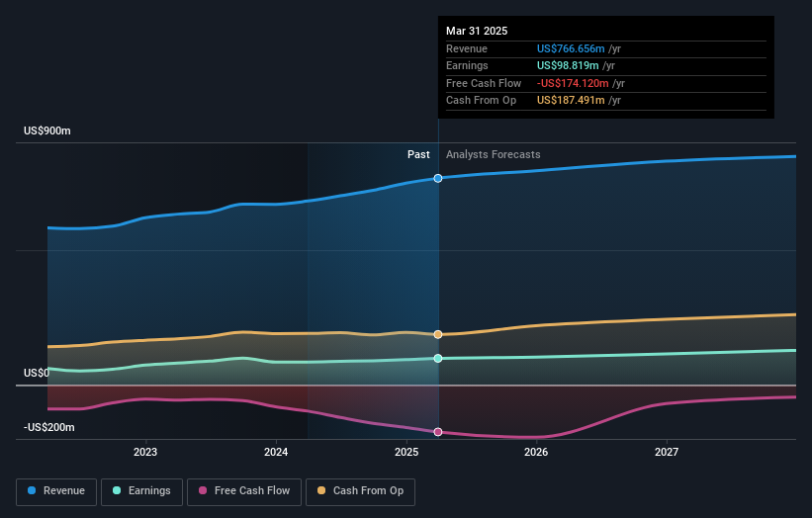
Task: Click the US$98.819m earnings value
Action: click(568, 65)
